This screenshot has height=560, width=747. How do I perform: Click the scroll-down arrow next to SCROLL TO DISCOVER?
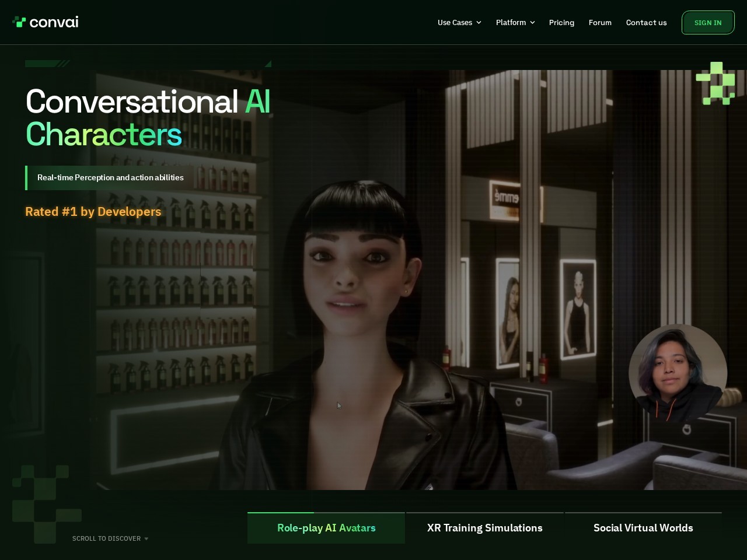[x=146, y=538]
